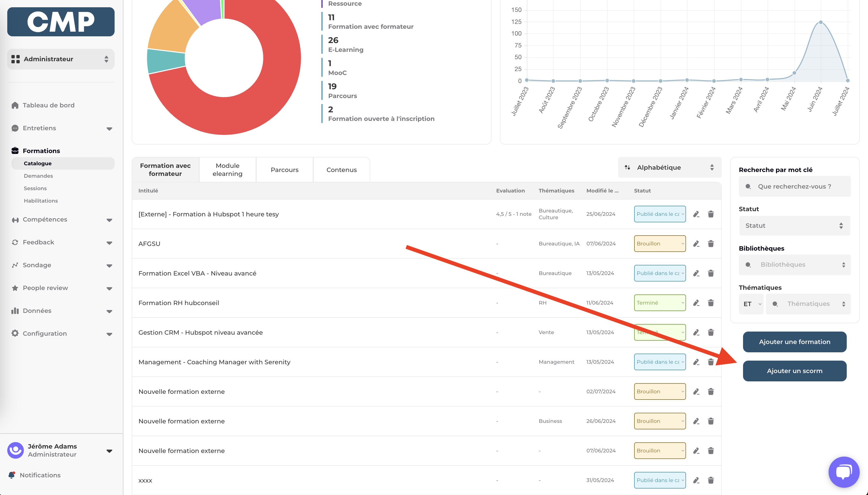Open status dropdown for AFGSU row
The height and width of the screenshot is (495, 868).
point(659,243)
